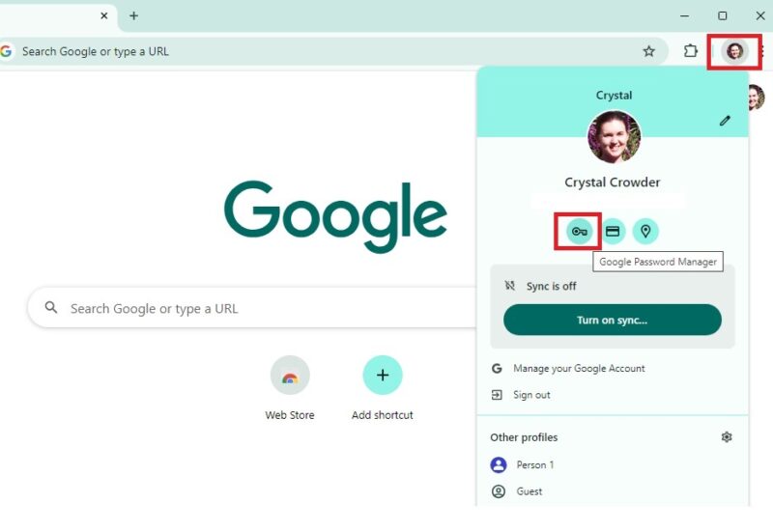The image size is (773, 532).
Task: Close the Chrome window
Action: pos(760,15)
